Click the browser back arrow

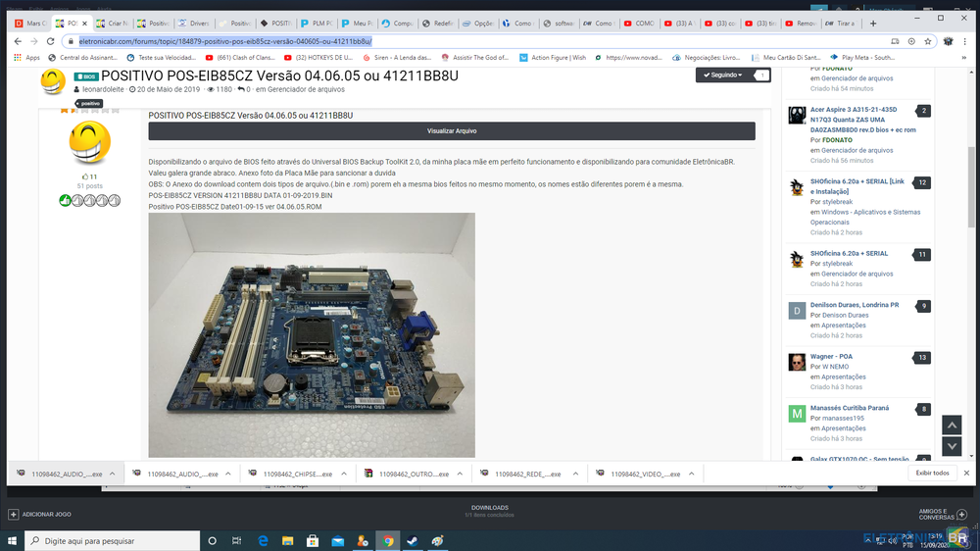coord(17,41)
